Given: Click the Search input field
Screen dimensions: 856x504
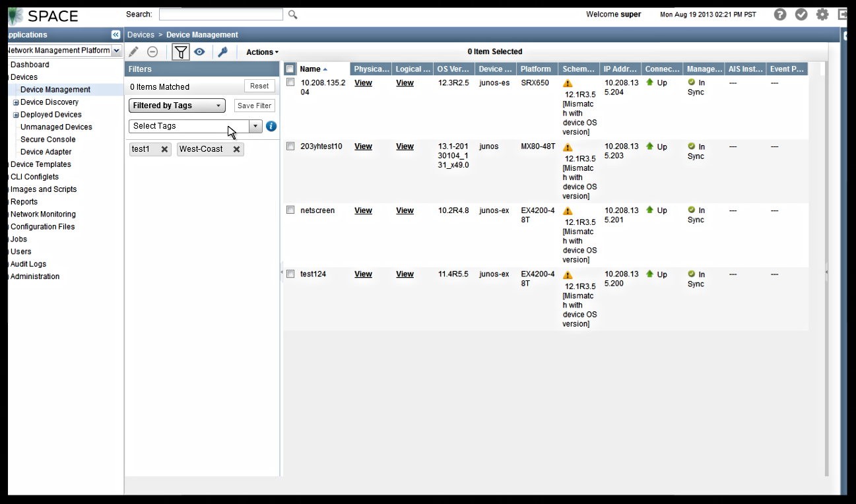Looking at the screenshot, I should pos(221,15).
